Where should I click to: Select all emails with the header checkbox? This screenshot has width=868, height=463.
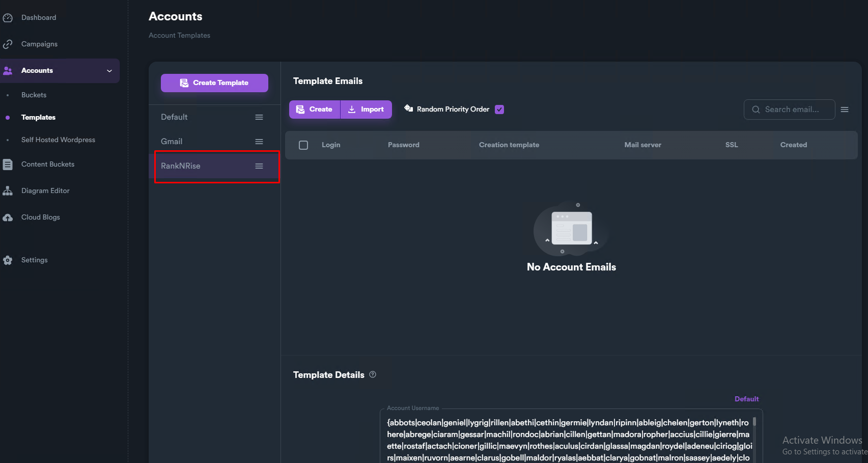[x=303, y=145]
